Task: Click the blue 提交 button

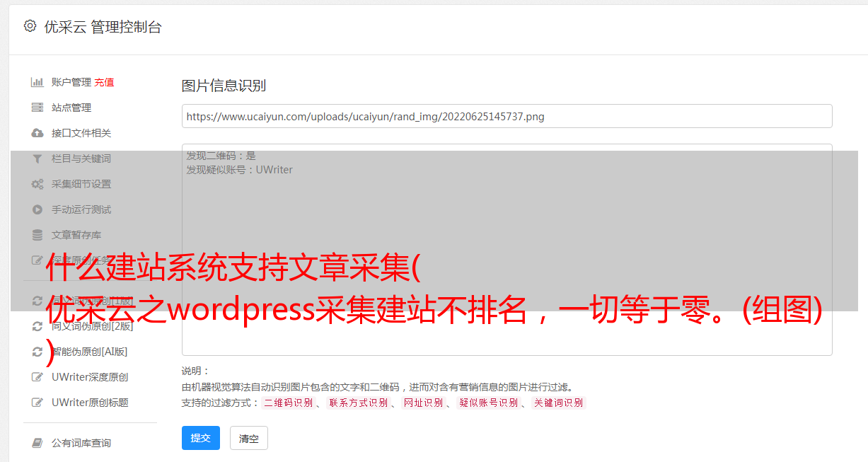Action: point(200,438)
